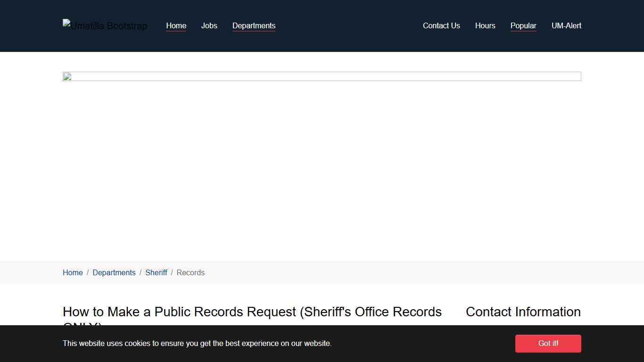This screenshot has width=644, height=362.
Task: Click the Records breadcrumb label
Action: 190,272
